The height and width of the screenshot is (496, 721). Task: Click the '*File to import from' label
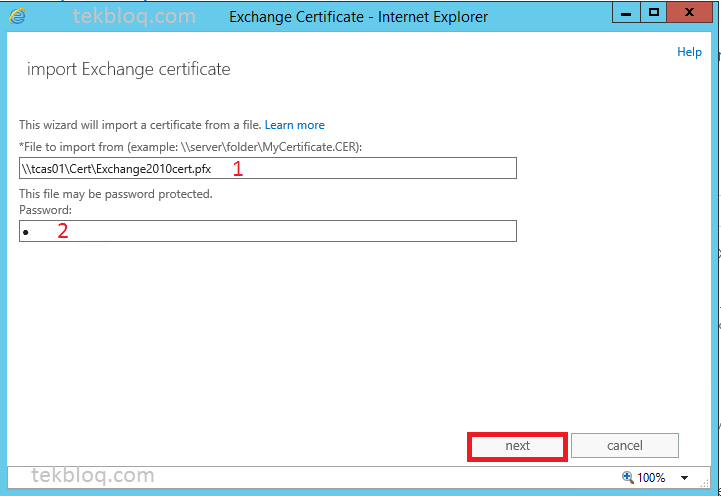tap(190, 147)
